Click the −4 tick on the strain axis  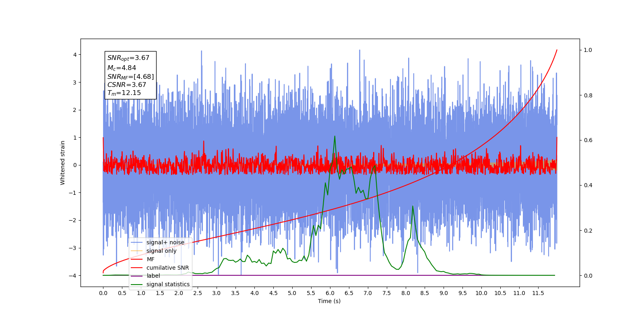click(x=72, y=276)
